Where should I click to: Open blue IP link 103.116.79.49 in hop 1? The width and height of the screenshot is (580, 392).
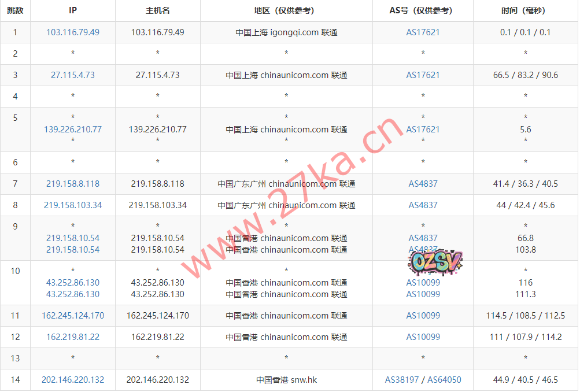tap(73, 32)
